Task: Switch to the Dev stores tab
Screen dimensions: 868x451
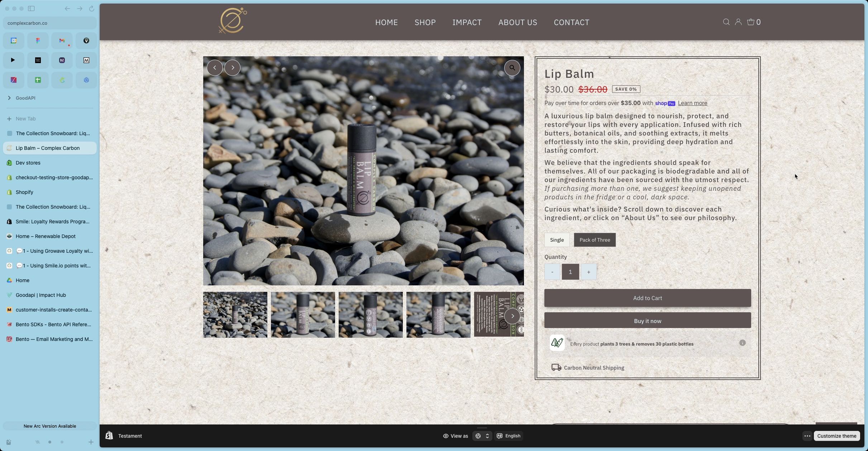Action: tap(28, 163)
